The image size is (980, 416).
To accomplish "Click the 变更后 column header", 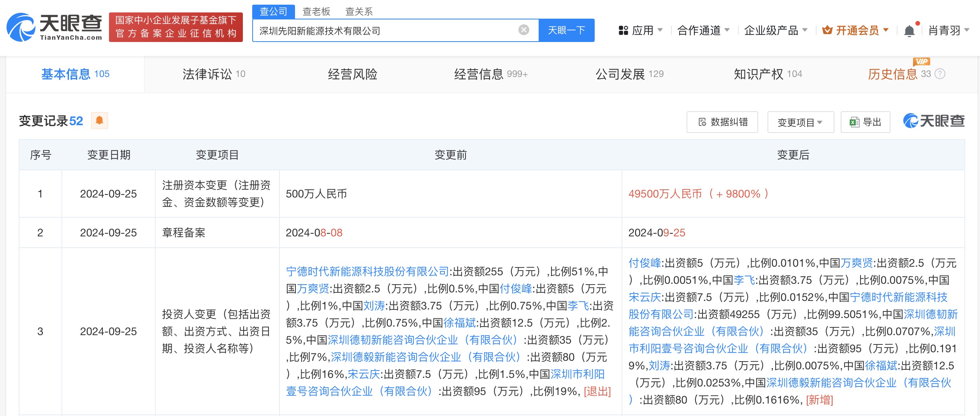I will pyautogui.click(x=793, y=155).
